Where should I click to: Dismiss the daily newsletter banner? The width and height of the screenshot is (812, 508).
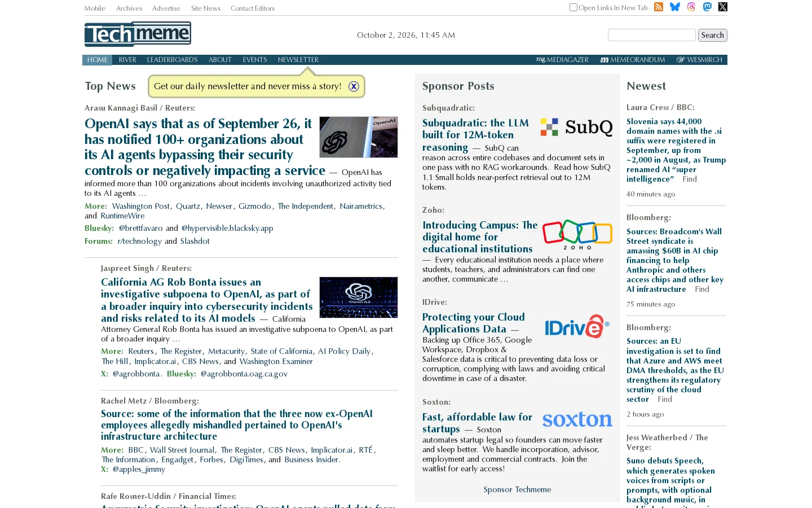coord(354,86)
